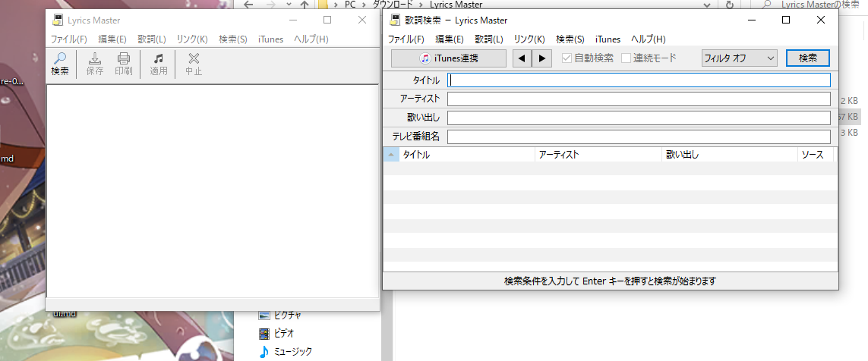868x361 pixels.
Task: Maximize the lyrics search window
Action: (785, 20)
